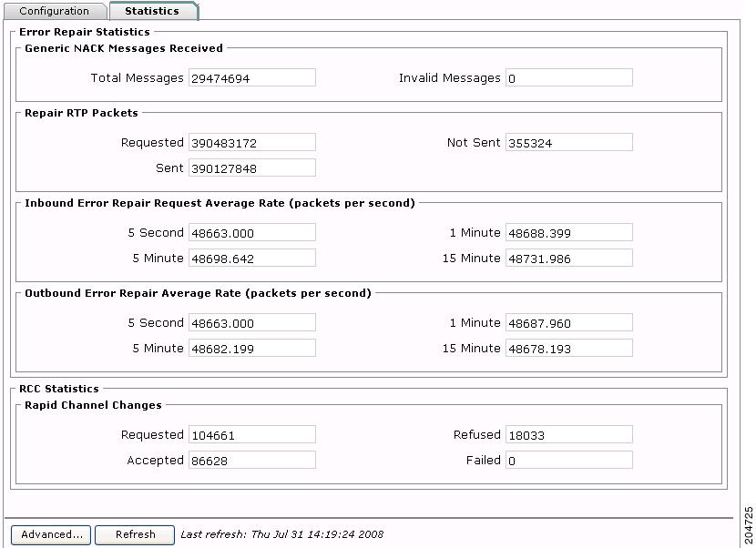This screenshot has height=548, width=756.
Task: Select Inbound 1 Minute rate field
Action: pos(569,233)
